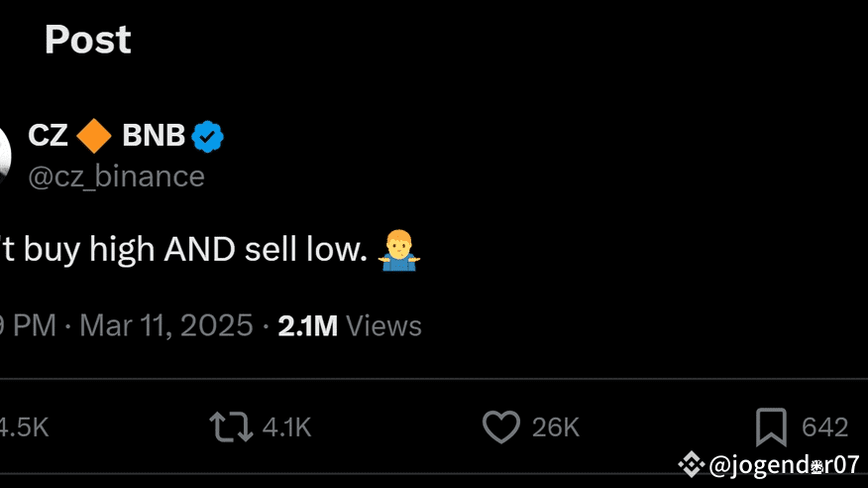Click the orange diamond icon beside CZ
868x488 pixels.
coord(94,136)
